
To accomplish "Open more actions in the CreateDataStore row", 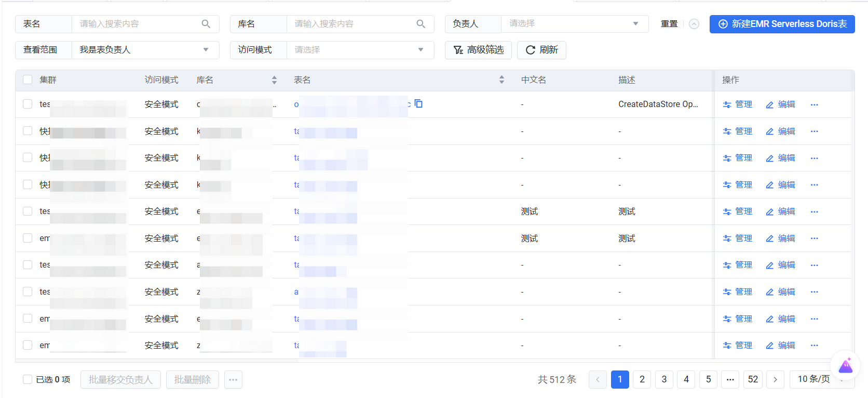I will click(815, 104).
